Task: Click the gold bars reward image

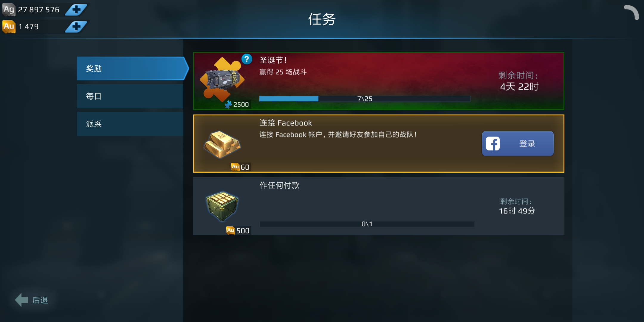Action: [x=222, y=144]
